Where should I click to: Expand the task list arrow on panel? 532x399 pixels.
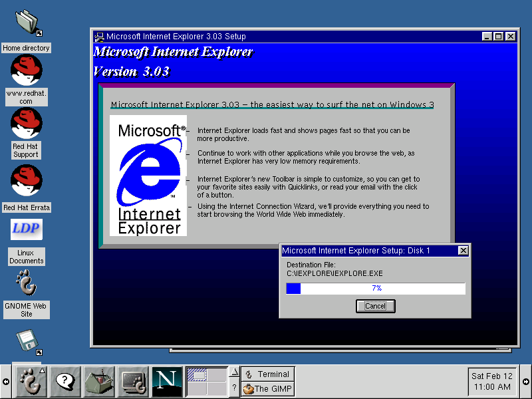tap(235, 372)
